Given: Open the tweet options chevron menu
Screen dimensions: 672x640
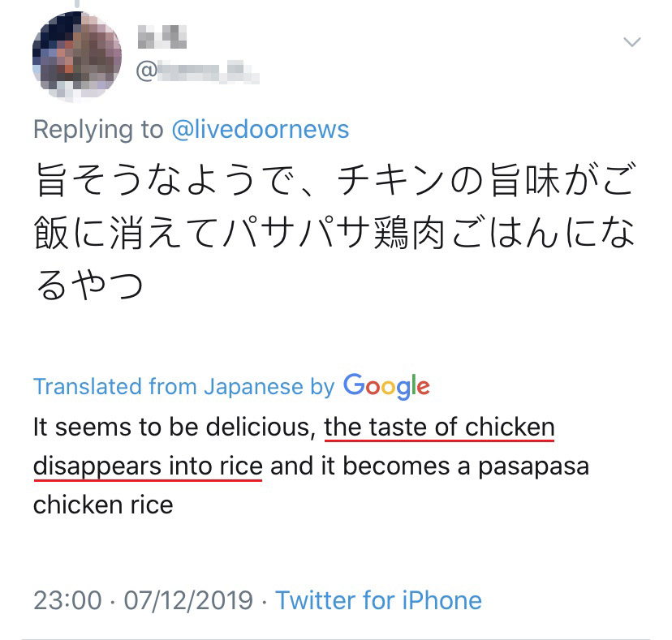Looking at the screenshot, I should click(x=631, y=42).
